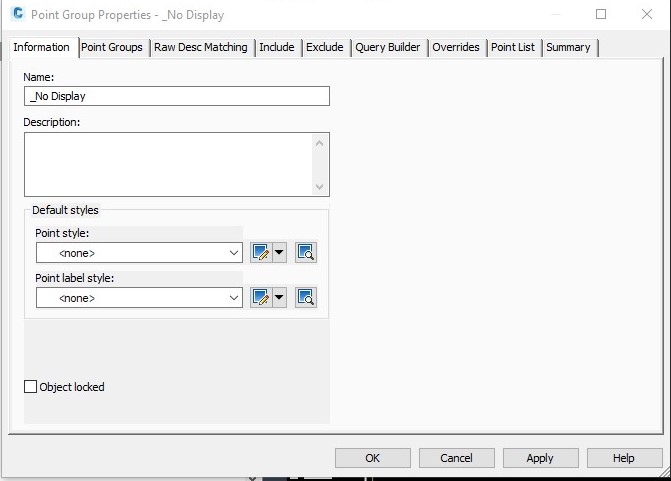Open the Overrides tab
Screen dimensions: 671x481
click(x=456, y=47)
